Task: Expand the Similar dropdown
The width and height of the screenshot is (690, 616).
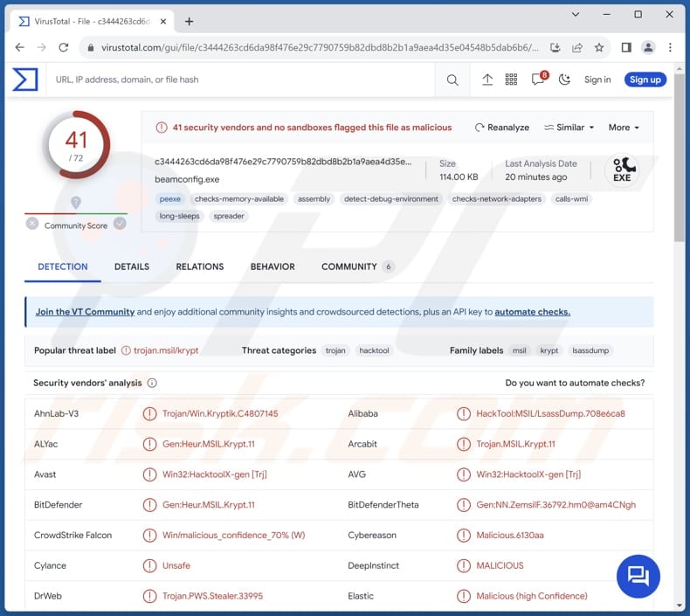Action: tap(569, 128)
